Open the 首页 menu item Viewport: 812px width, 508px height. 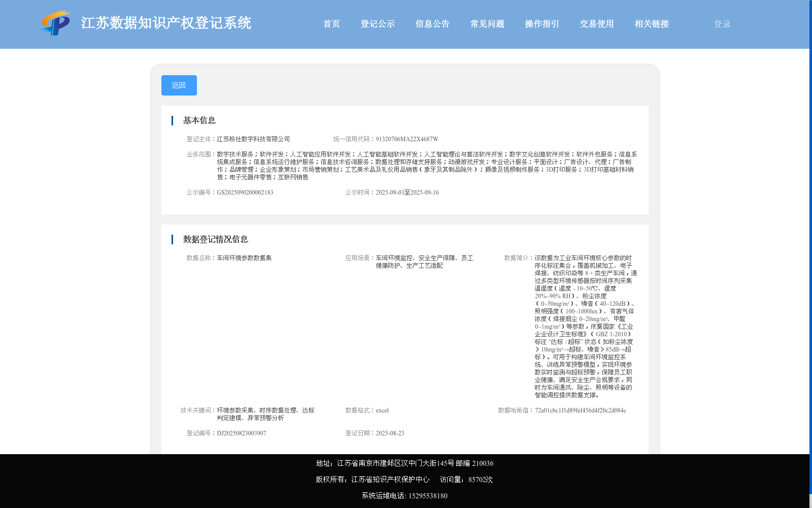pyautogui.click(x=331, y=24)
